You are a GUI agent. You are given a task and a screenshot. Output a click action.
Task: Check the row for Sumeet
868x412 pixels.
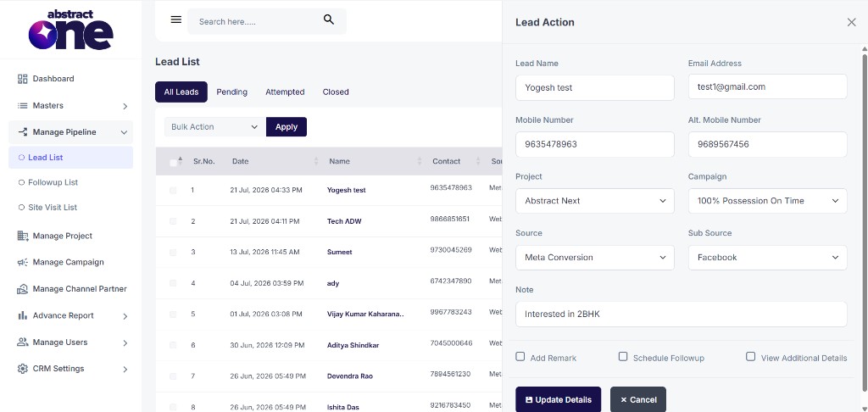click(173, 252)
